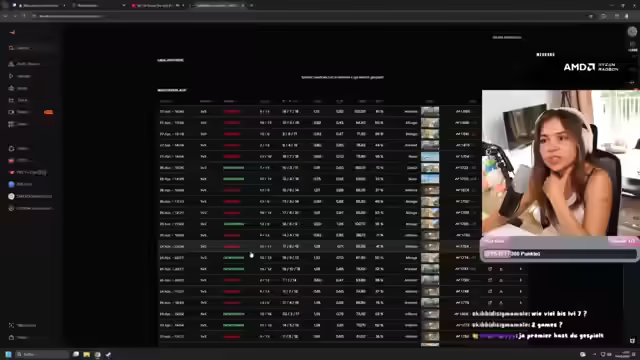This screenshot has height=360, width=640.
Task: Expand the 18th match row chevron
Action: [521, 303]
